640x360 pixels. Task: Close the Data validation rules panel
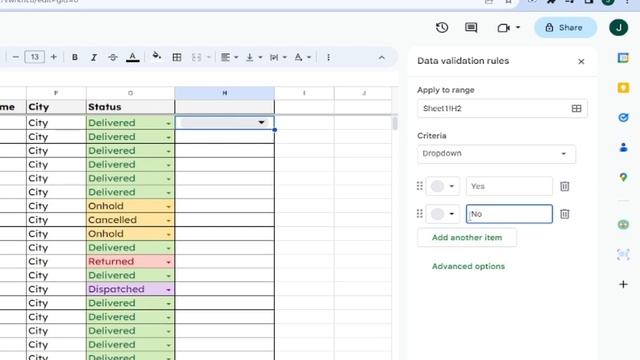[x=581, y=62]
